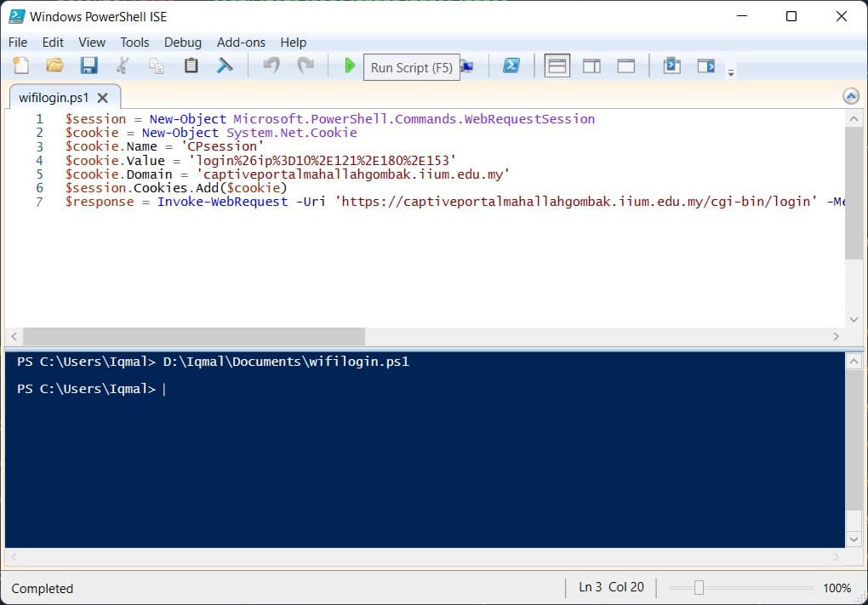Select the wifilogin.ps1 script tab

coord(54,98)
